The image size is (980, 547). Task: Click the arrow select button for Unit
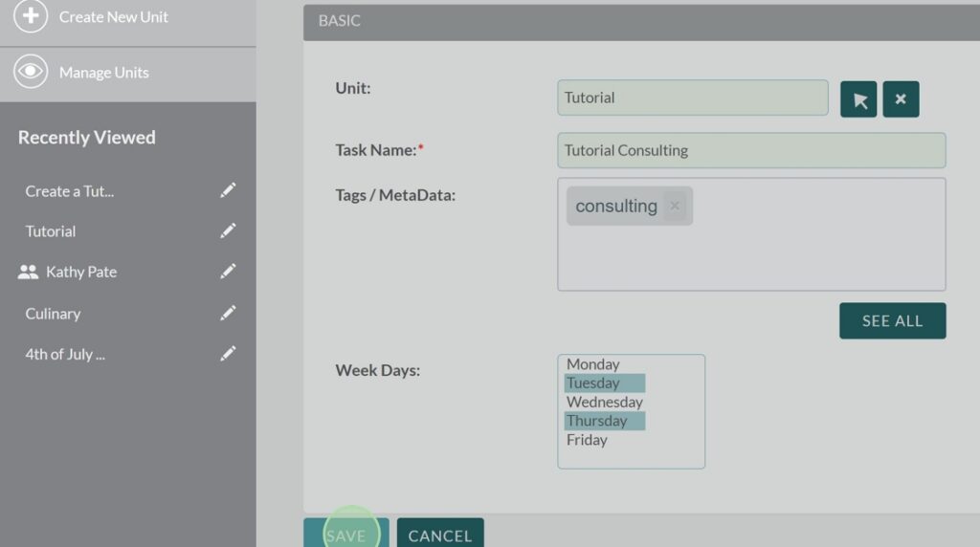[x=858, y=99]
